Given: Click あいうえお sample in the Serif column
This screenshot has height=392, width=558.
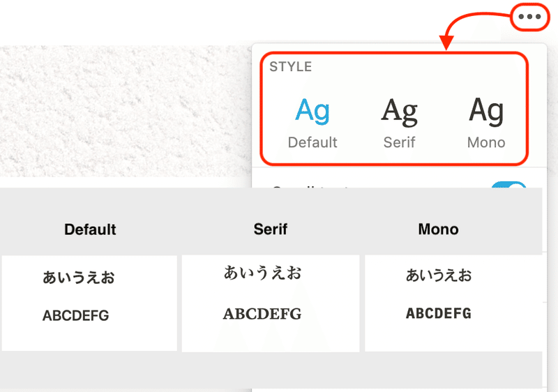Looking at the screenshot, I should [x=262, y=273].
